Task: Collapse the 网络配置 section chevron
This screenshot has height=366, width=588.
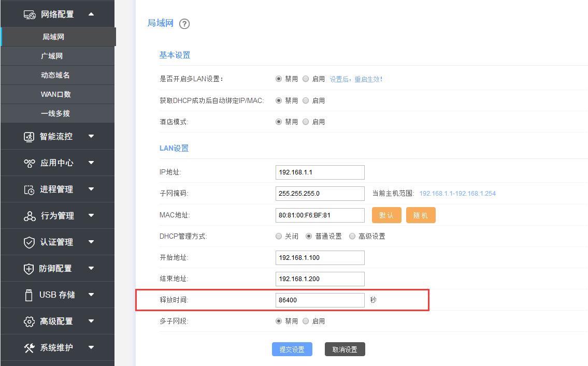Action: pos(92,14)
